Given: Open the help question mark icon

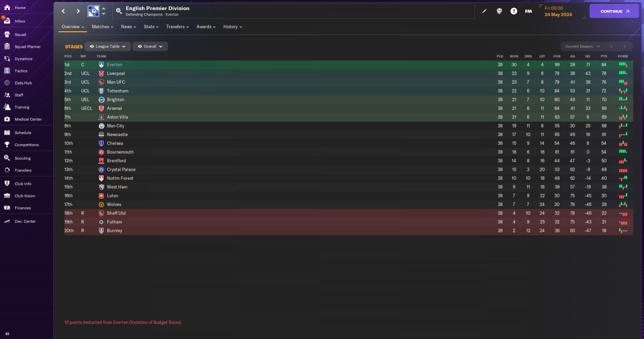Looking at the screenshot, I should pyautogui.click(x=514, y=11).
